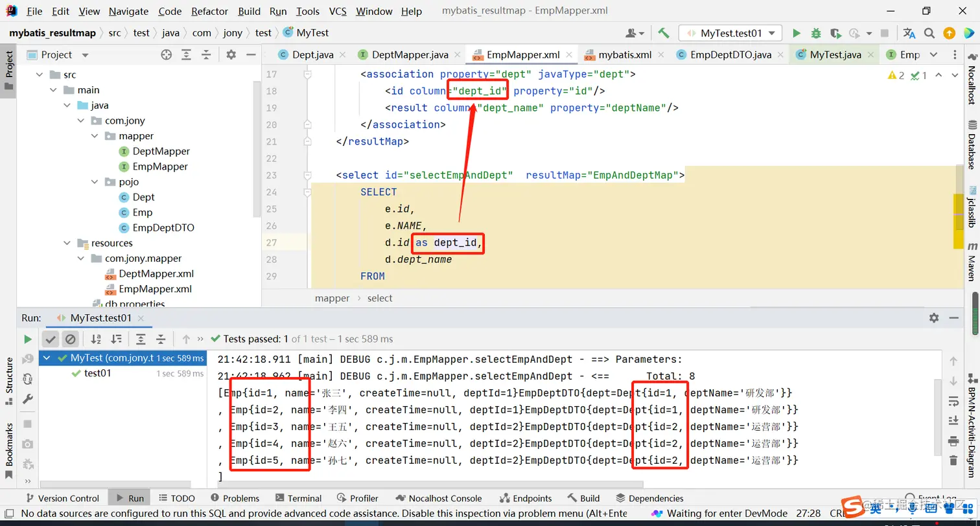The width and height of the screenshot is (980, 526).
Task: Click the orange update arrow icon
Action: [949, 33]
